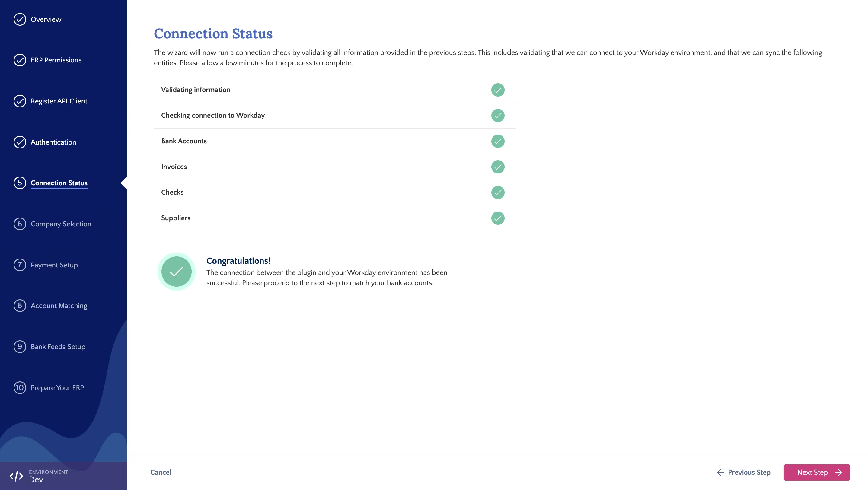This screenshot has height=490, width=868.
Task: Go to the Authentication step
Action: 53,142
